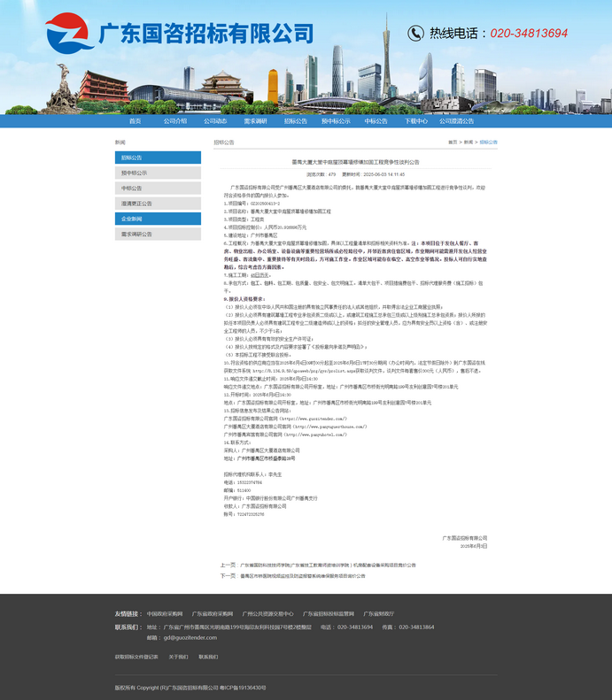
Task: Select 招标公告 in the left sidebar
Action: click(x=158, y=158)
